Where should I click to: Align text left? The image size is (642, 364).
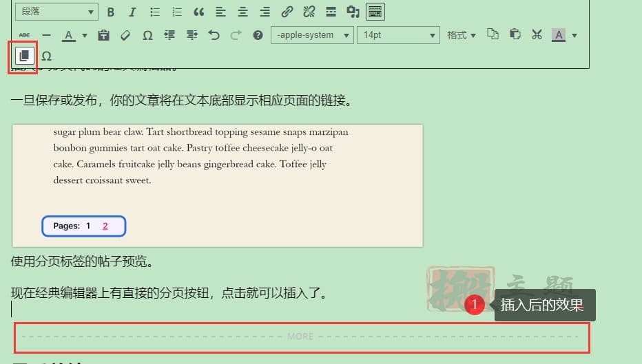[220, 12]
